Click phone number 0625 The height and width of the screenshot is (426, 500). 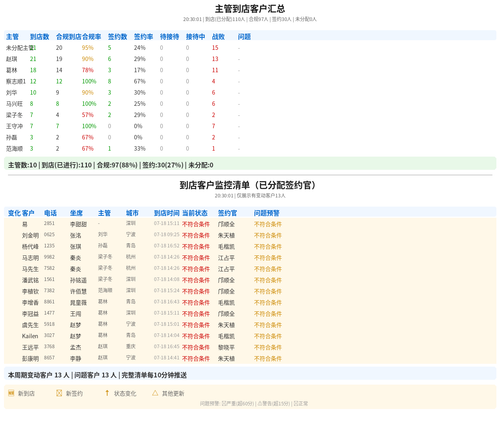(x=49, y=234)
